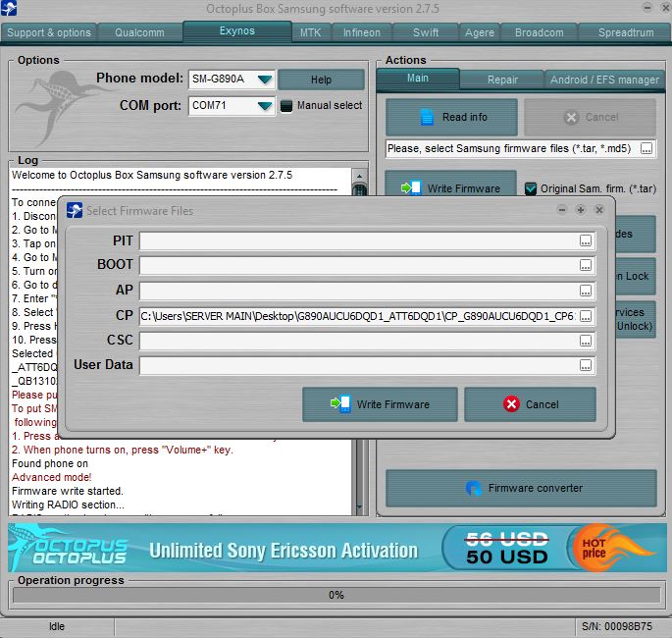Screen dimensions: 672x638
Task: Open the Repair actions tab
Action: [502, 80]
